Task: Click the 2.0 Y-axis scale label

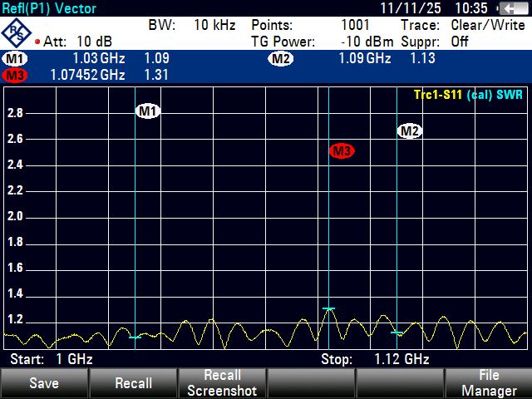Action: [x=15, y=216]
